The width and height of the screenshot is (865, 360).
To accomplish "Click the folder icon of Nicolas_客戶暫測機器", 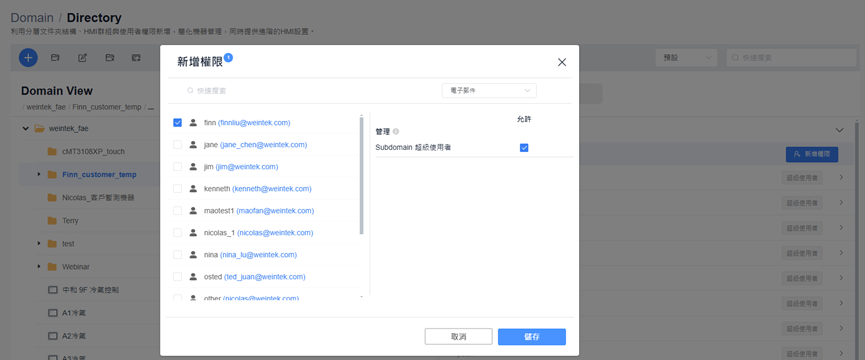I will (x=52, y=197).
